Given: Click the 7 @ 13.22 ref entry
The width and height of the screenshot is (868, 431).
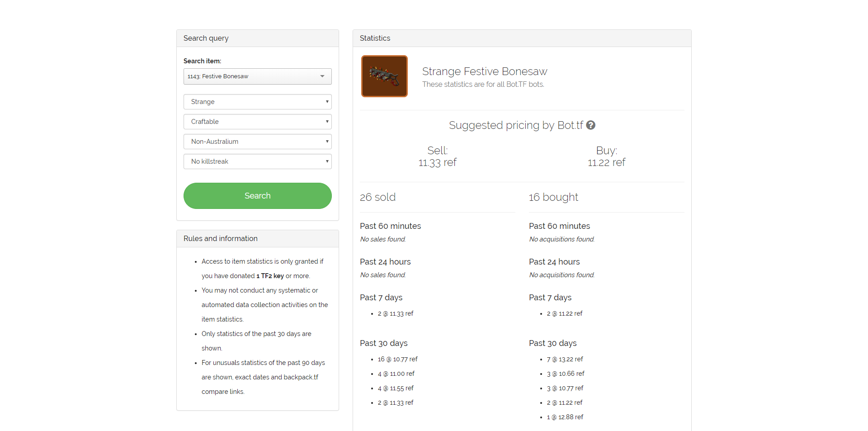Looking at the screenshot, I should click(565, 359).
